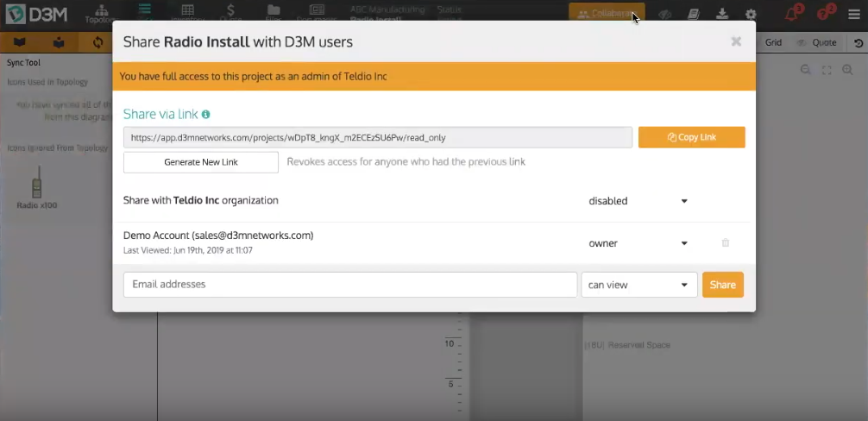Click the zoom out magnifier icon

(x=805, y=70)
